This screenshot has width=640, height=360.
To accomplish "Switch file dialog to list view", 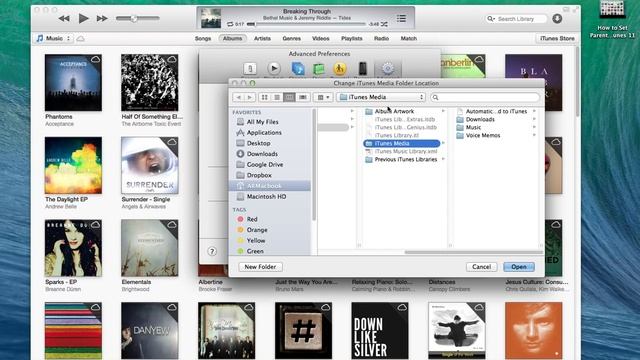I will tap(277, 97).
